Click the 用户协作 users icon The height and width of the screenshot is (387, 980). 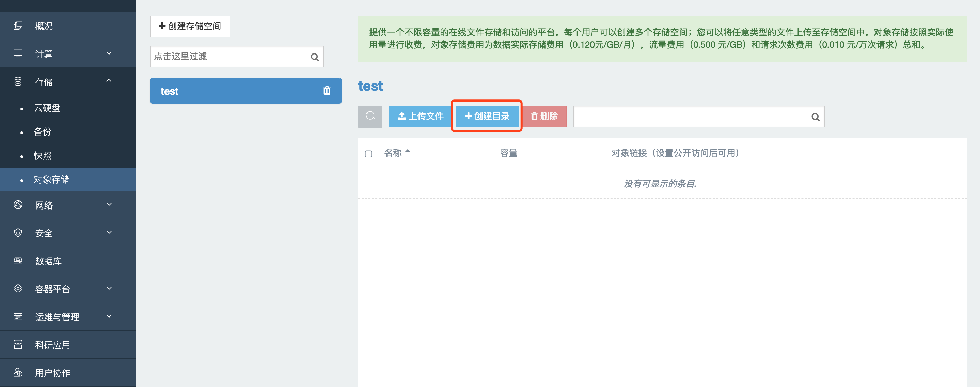[x=18, y=372]
